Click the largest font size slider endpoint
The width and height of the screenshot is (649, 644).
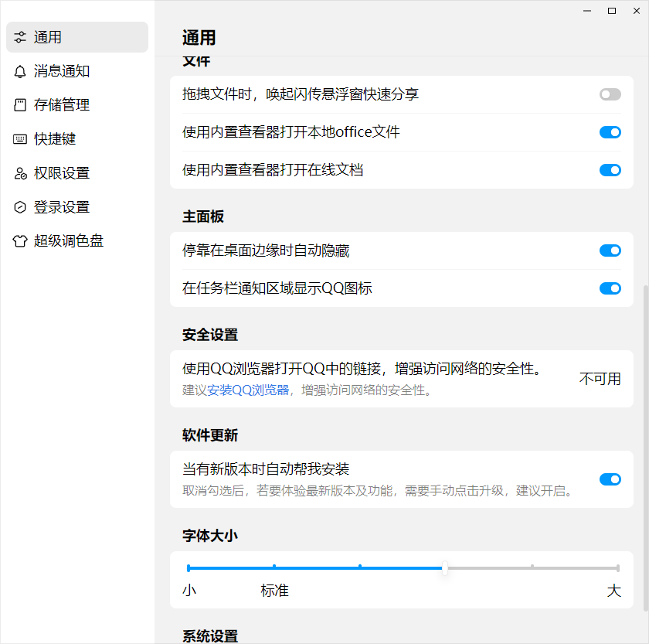(x=617, y=568)
